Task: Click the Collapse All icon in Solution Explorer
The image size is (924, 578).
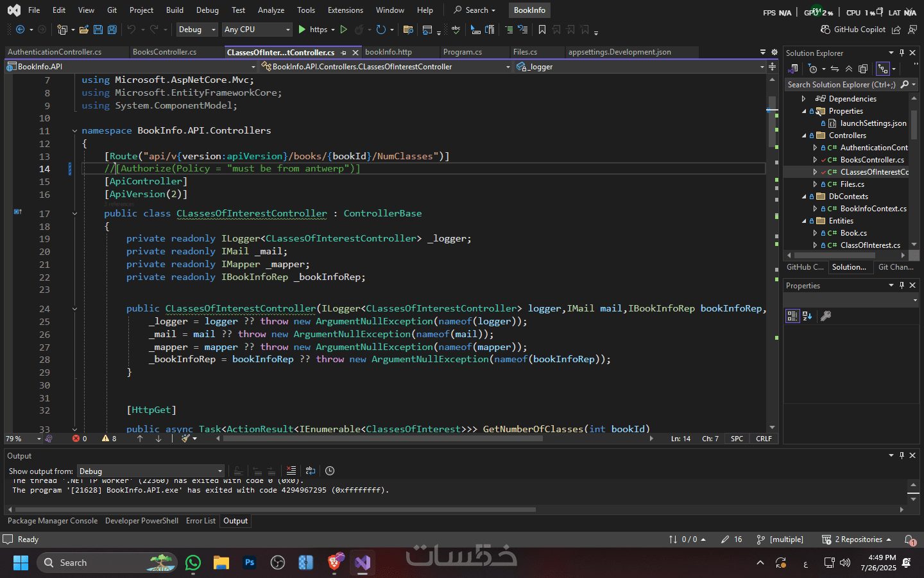Action: click(x=849, y=69)
